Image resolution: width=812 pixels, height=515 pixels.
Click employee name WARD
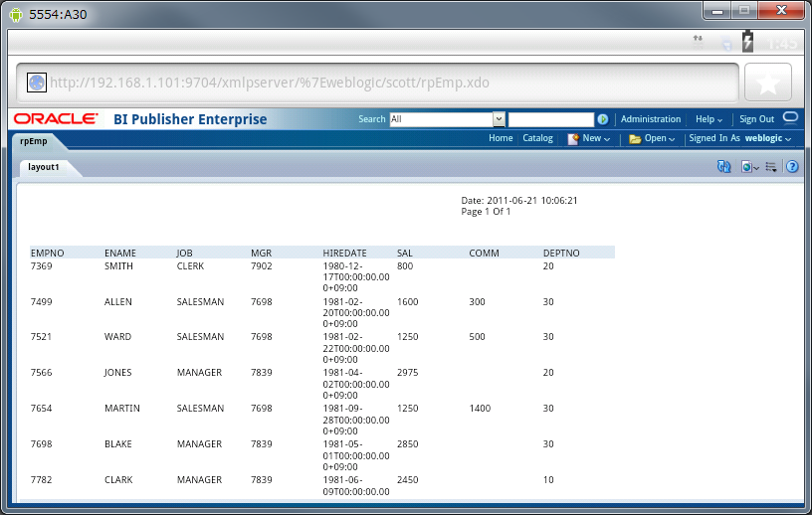(x=117, y=336)
